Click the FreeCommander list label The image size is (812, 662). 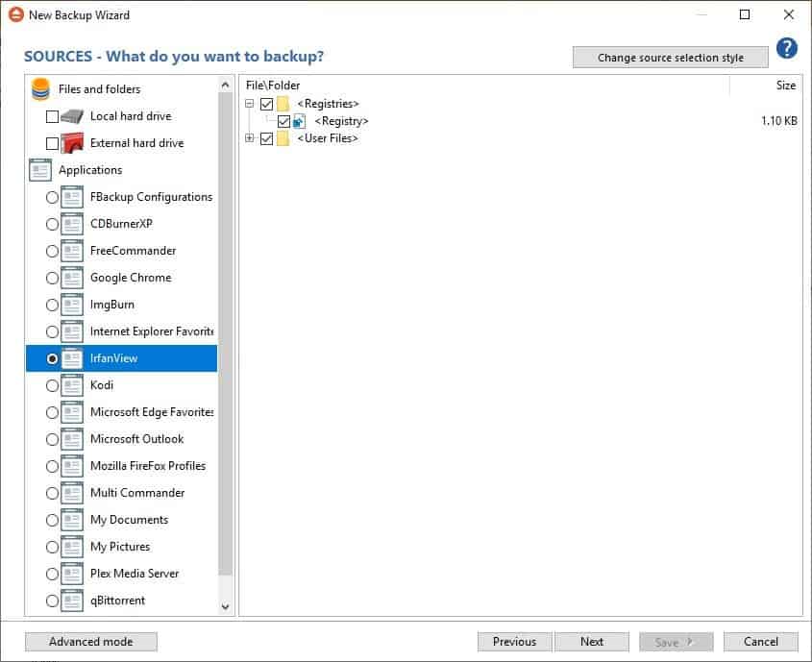(133, 251)
